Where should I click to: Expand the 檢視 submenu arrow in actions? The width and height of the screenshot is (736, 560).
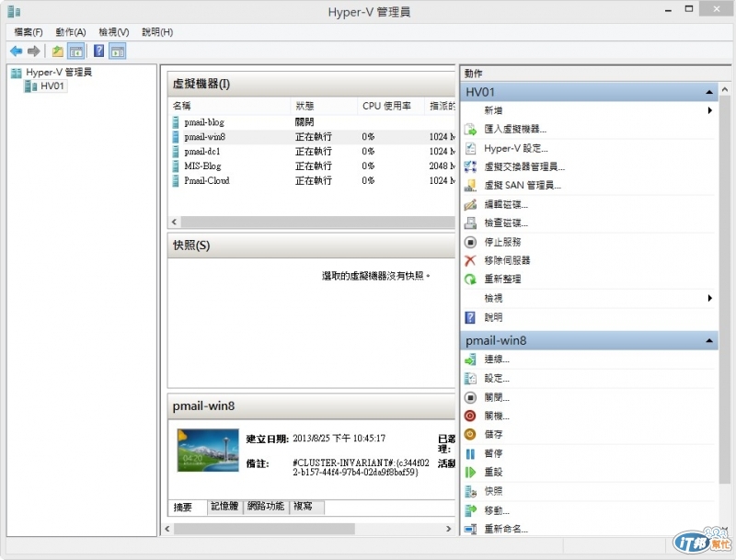[x=709, y=298]
